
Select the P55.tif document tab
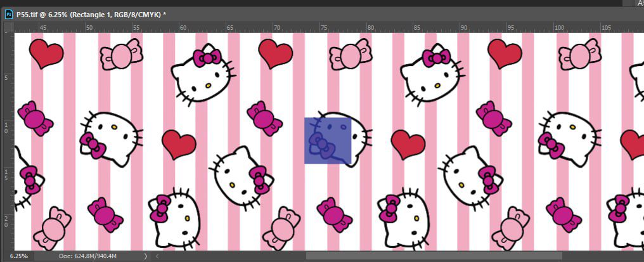(x=91, y=15)
